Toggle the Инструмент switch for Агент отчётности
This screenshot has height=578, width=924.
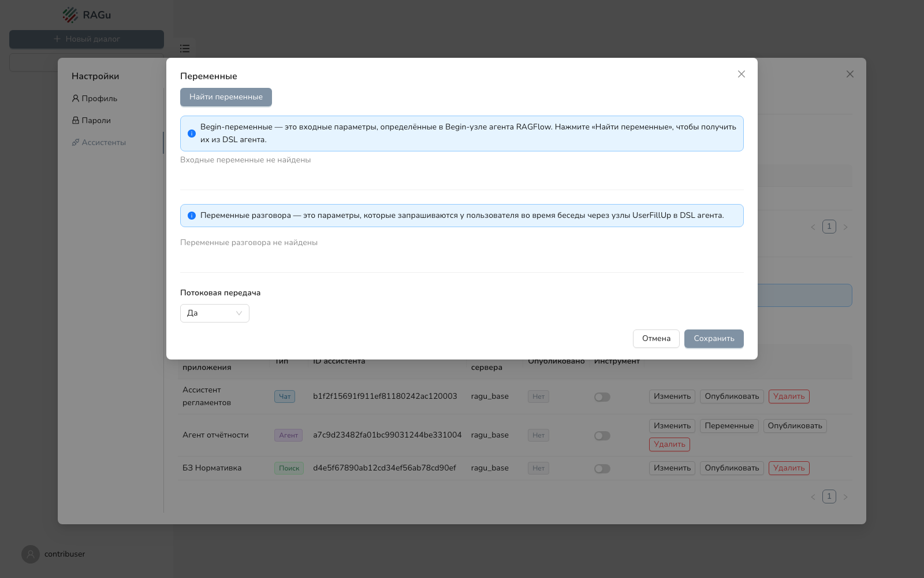tap(602, 436)
